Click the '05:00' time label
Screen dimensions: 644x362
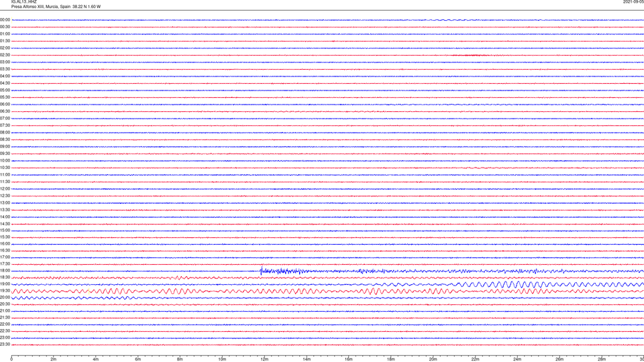(x=5, y=90)
